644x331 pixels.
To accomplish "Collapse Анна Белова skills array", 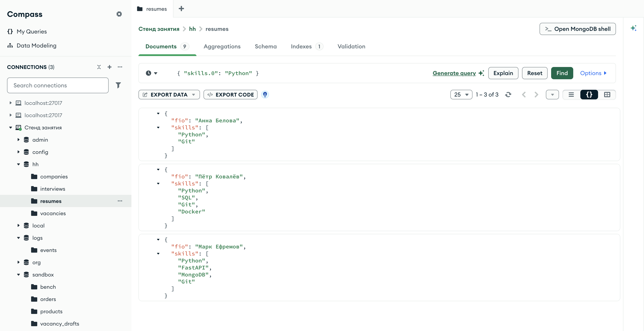I will click(158, 127).
